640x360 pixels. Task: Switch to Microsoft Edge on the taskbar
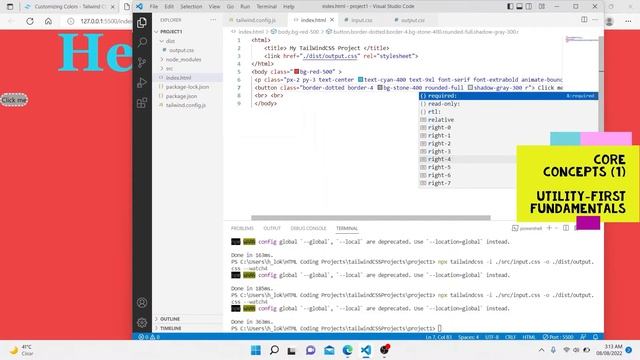[347, 350]
